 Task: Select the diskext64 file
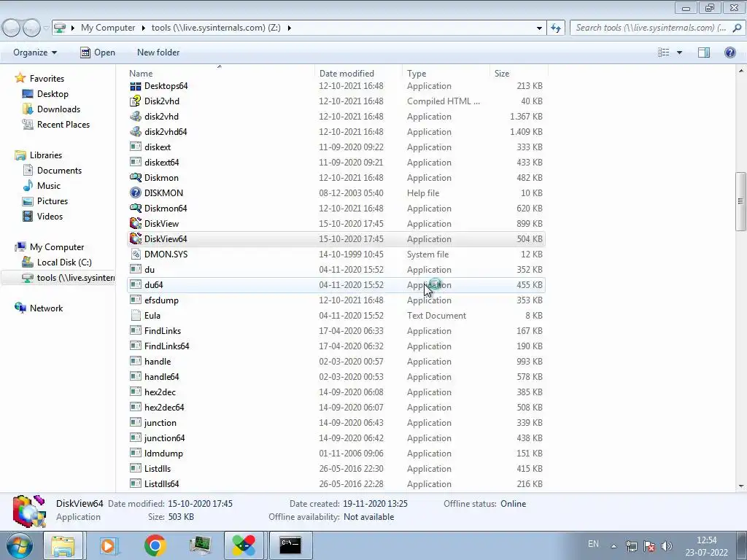161,163
